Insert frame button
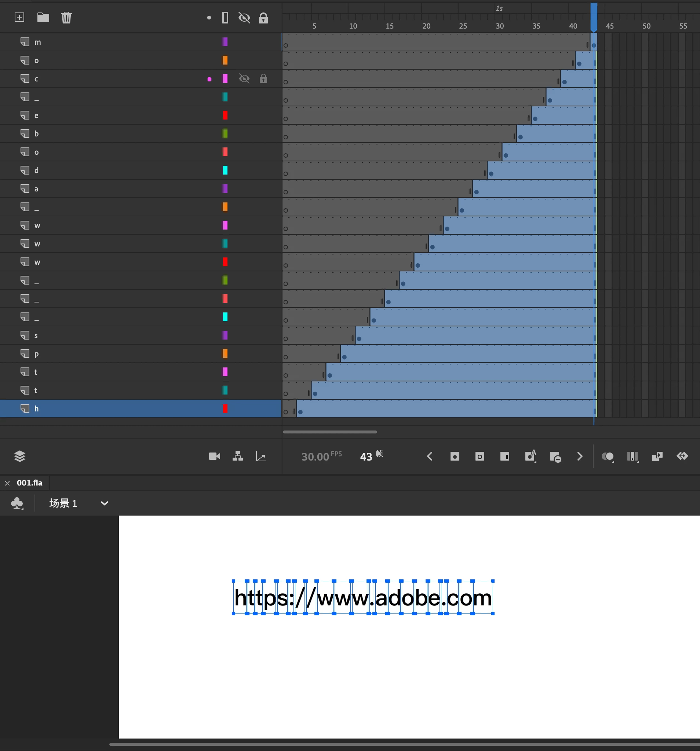This screenshot has height=751, width=700. [504, 456]
